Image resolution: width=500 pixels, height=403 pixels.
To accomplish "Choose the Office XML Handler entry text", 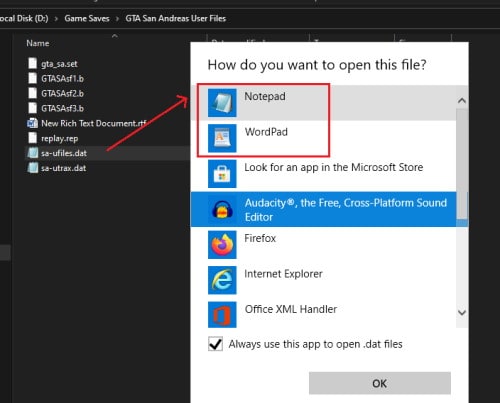I will [291, 309].
